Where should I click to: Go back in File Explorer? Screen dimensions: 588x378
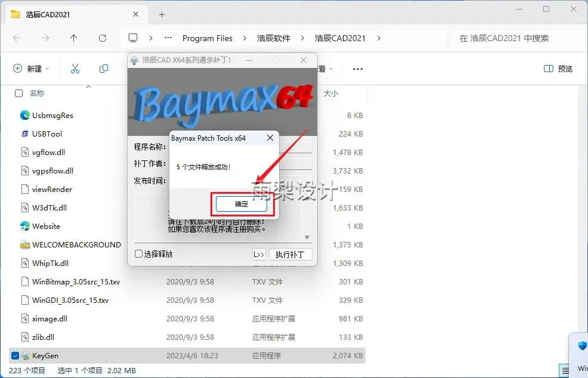coord(17,38)
